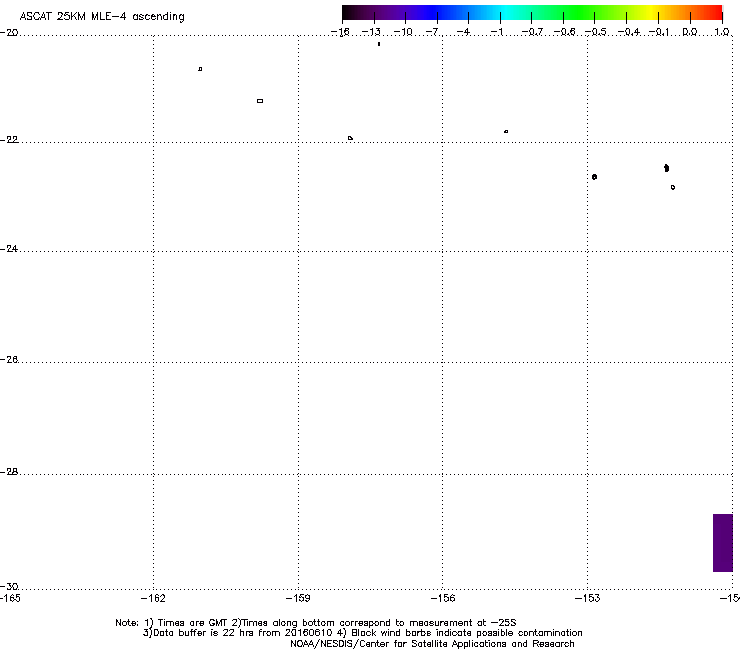Click the -4 color scale label

point(463,32)
